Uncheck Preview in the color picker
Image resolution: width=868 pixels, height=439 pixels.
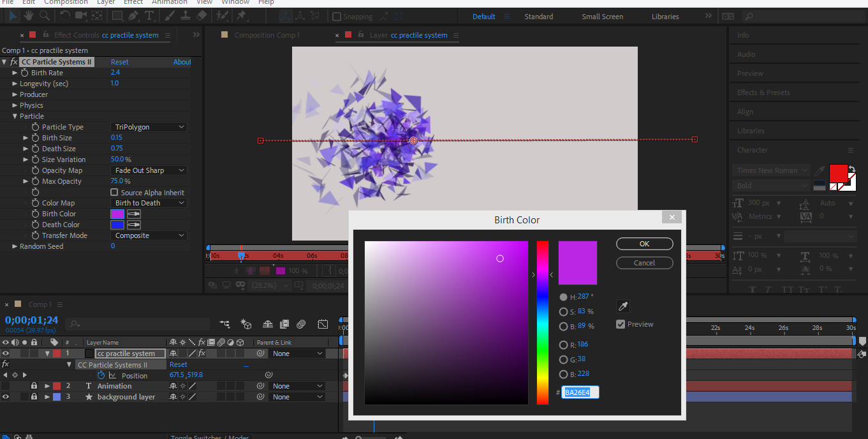(621, 324)
